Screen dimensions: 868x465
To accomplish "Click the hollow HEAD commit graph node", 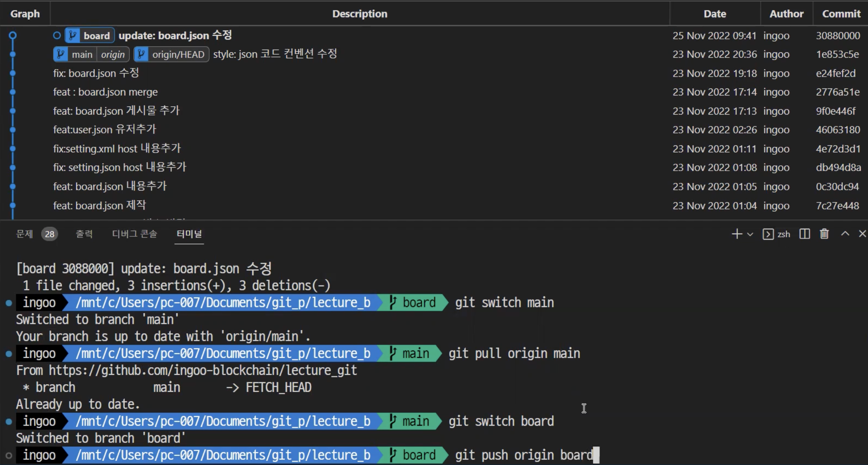I will [x=12, y=35].
